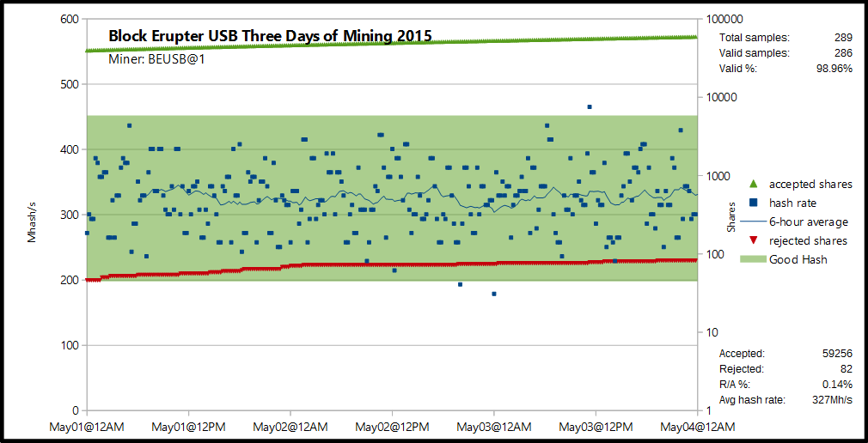Click the May01@12AM x-axis label
Image resolution: width=868 pixels, height=443 pixels.
87,427
